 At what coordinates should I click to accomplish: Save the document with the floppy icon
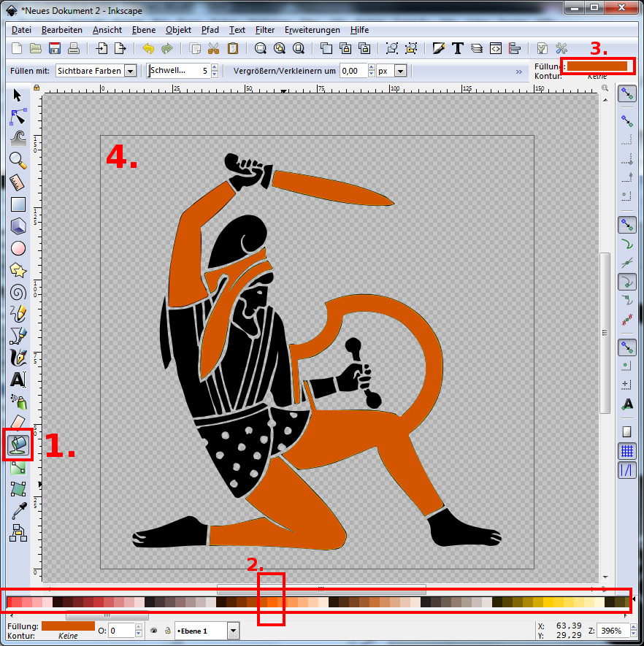[x=54, y=49]
